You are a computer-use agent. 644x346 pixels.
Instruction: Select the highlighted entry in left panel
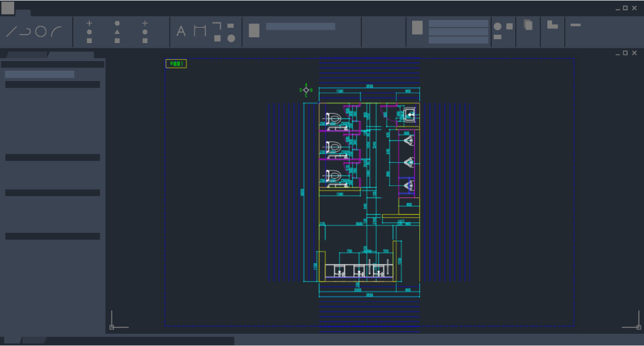point(39,75)
